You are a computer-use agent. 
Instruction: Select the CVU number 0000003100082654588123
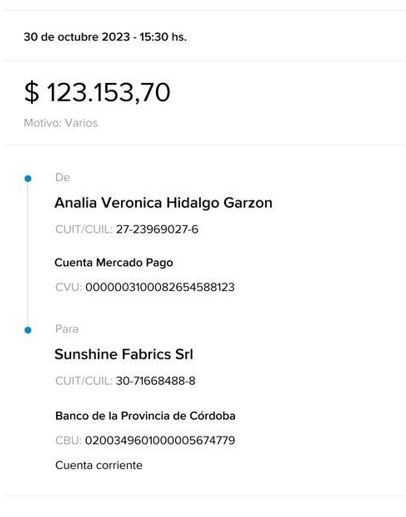(160, 287)
